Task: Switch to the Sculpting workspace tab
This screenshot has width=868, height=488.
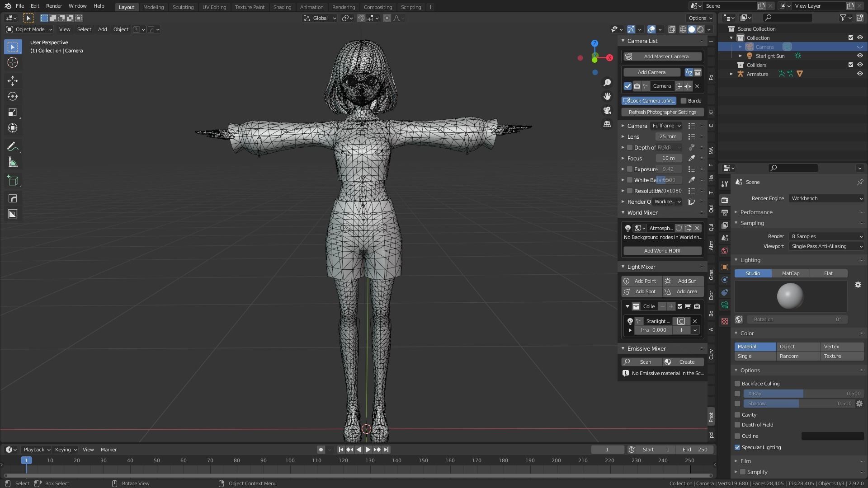Action: pyautogui.click(x=183, y=7)
